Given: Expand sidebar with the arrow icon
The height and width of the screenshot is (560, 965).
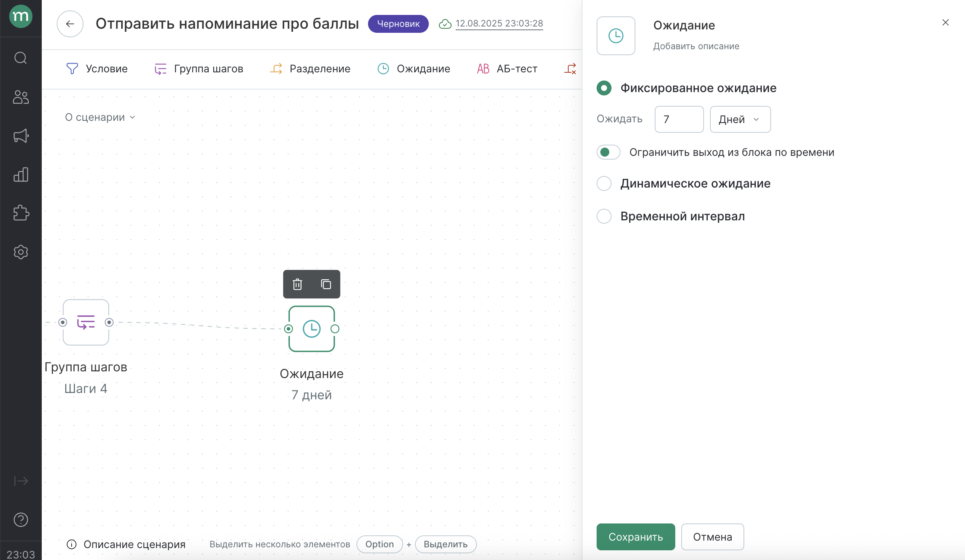Looking at the screenshot, I should pos(21,481).
